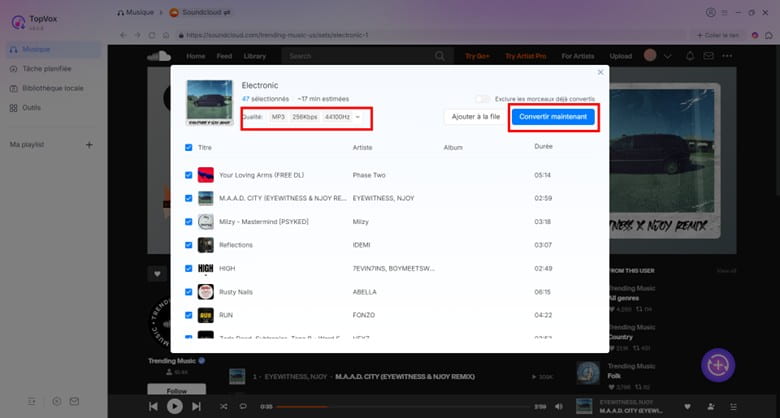Reload the page with the refresh icon

click(x=152, y=35)
